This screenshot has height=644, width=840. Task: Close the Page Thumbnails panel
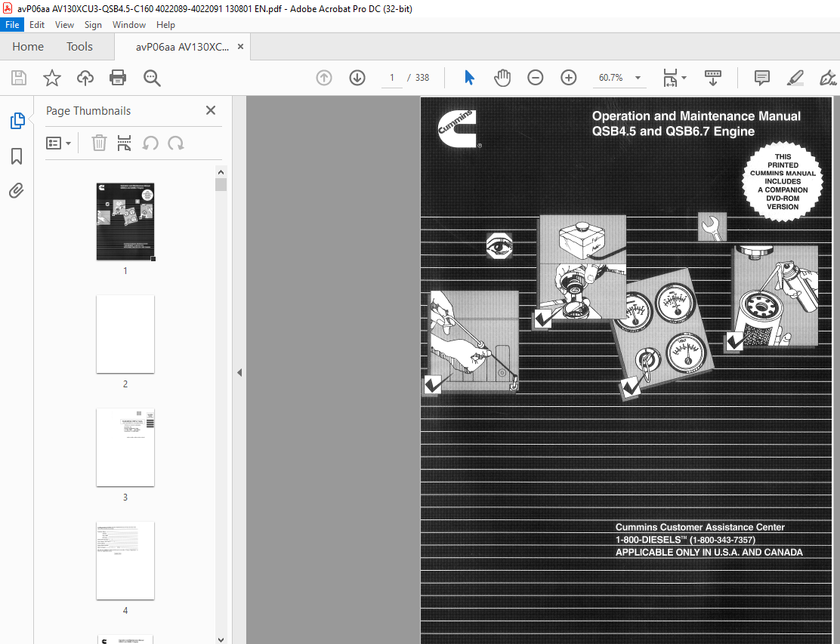(x=211, y=110)
